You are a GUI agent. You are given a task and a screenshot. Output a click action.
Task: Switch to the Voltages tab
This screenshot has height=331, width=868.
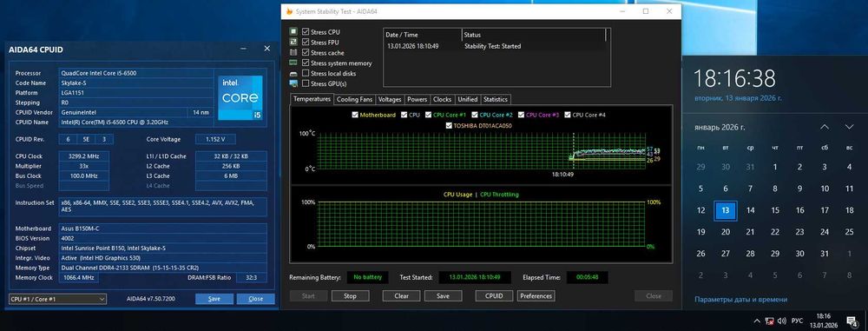click(x=391, y=99)
